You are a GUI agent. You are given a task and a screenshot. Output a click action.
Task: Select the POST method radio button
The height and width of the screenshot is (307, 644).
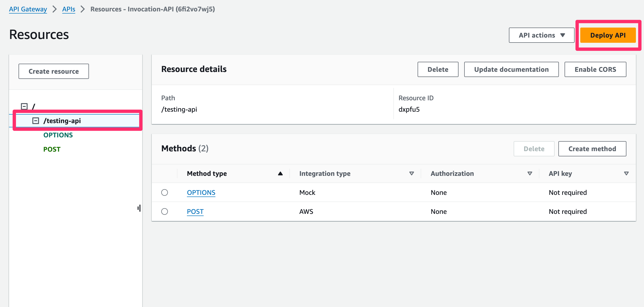165,211
